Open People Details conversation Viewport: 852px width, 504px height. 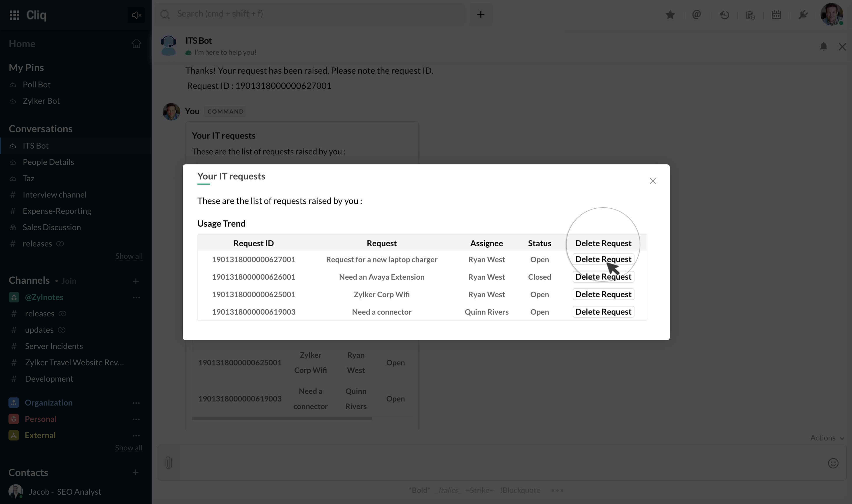click(x=48, y=162)
